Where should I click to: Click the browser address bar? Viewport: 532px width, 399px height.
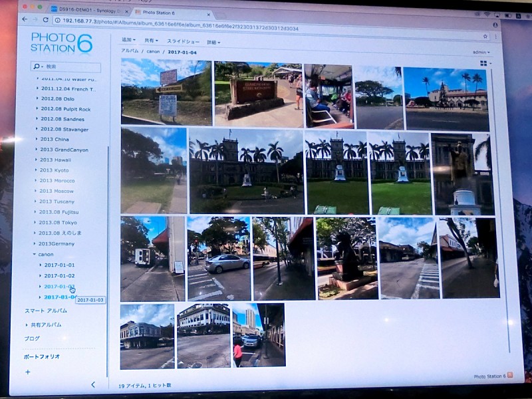[271, 28]
